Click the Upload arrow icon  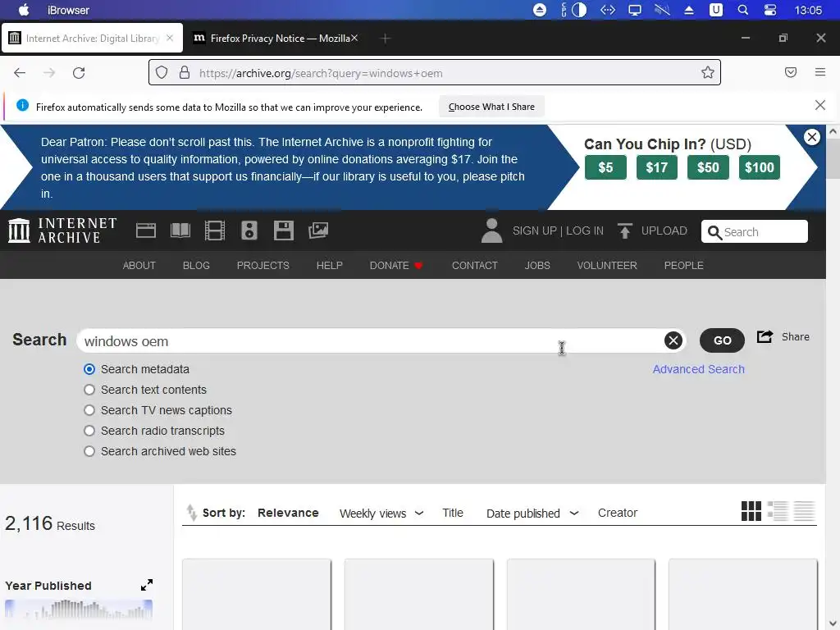tap(624, 231)
